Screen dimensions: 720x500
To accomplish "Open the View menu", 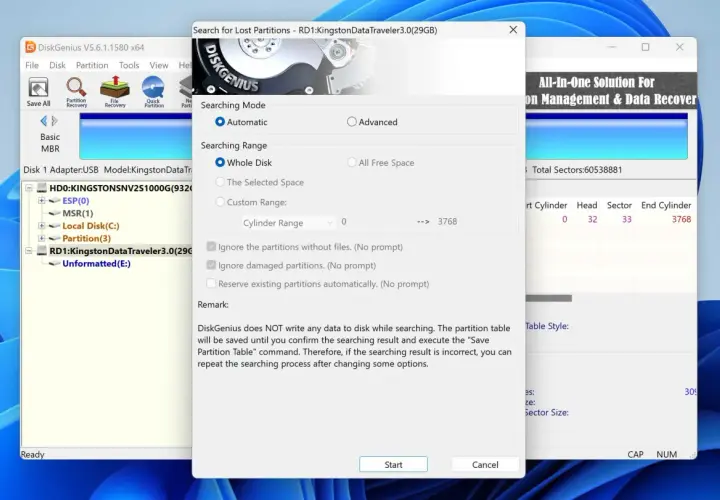I will [159, 65].
